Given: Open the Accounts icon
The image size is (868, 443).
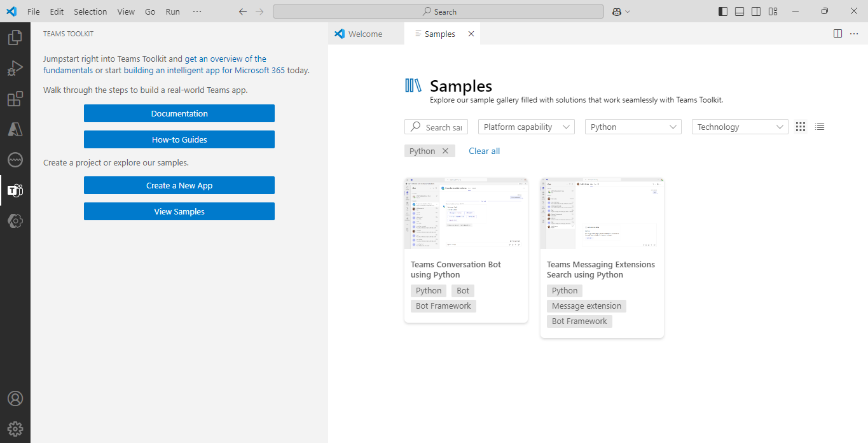Looking at the screenshot, I should [15, 398].
